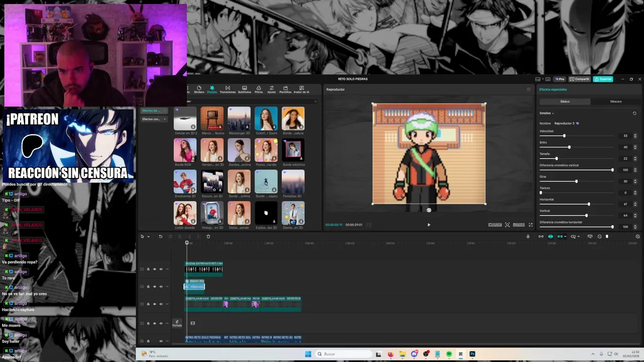Image resolution: width=644 pixels, height=362 pixels.
Task: Click the Compartir button
Action: click(580, 79)
